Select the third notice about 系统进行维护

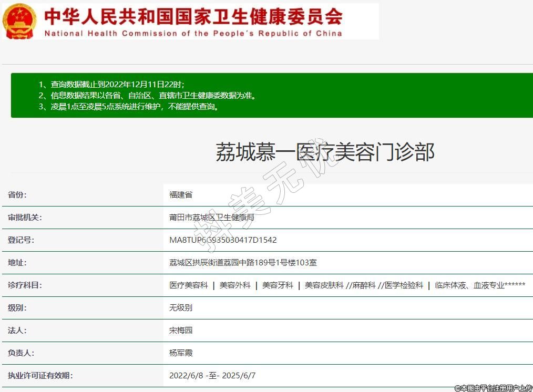[x=129, y=107]
